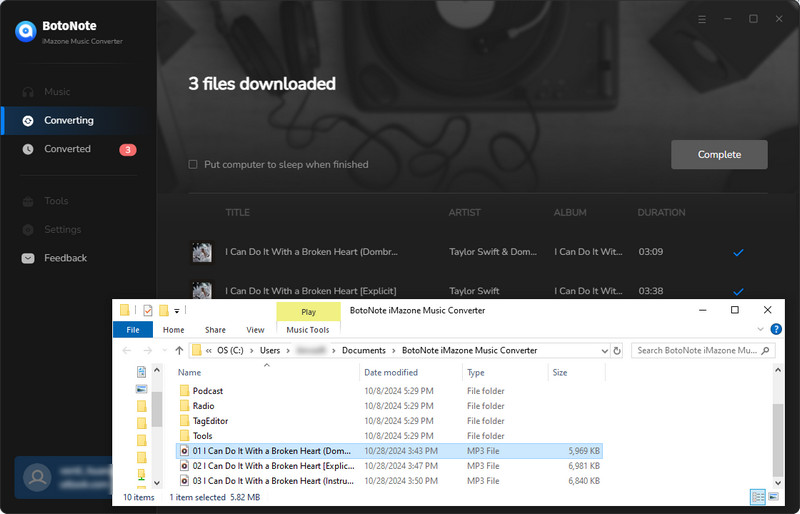Click the Properties quick access icon
The width and height of the screenshot is (800, 514).
(x=147, y=310)
